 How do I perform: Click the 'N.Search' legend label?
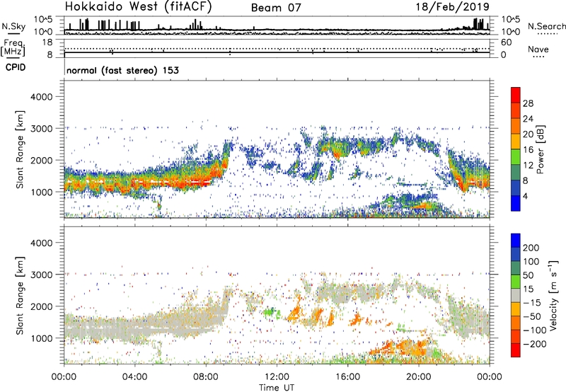(547, 26)
